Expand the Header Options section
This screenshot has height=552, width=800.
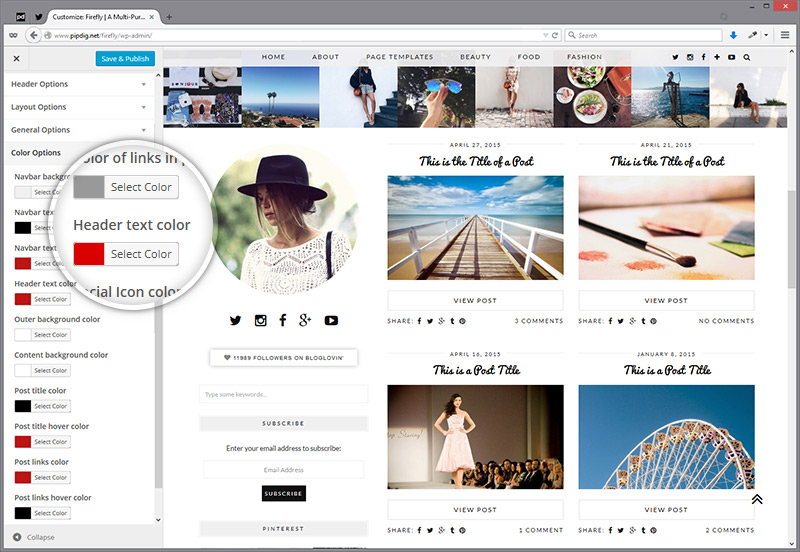click(79, 84)
